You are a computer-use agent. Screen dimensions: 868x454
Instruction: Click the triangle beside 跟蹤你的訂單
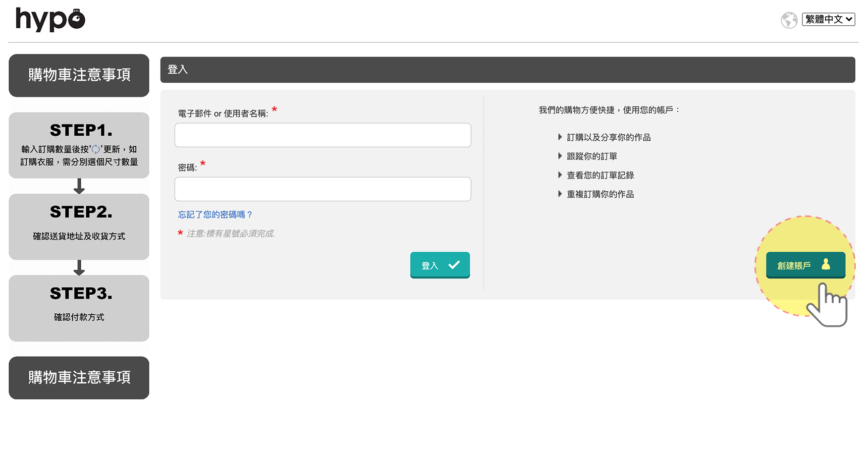[560, 156]
